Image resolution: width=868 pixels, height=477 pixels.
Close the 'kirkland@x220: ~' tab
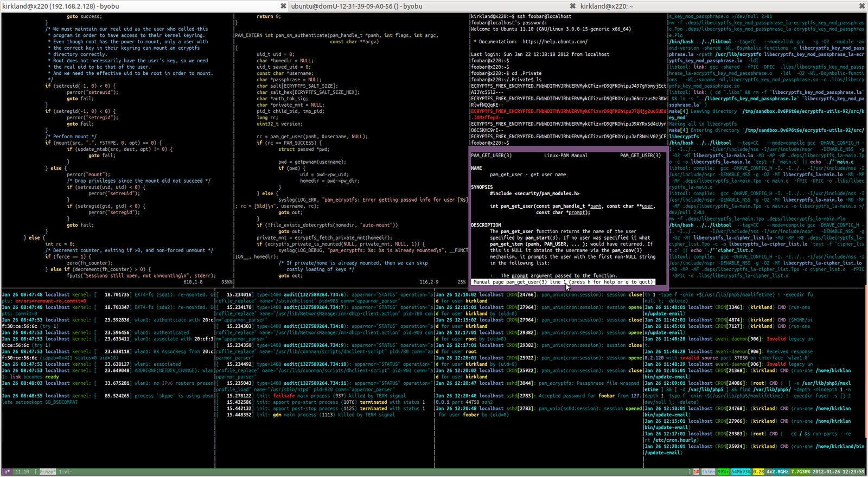point(862,6)
